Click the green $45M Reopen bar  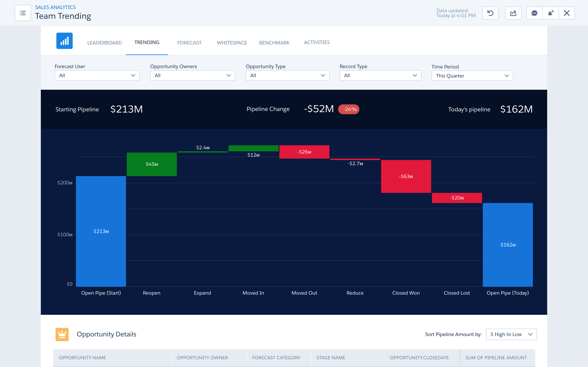pyautogui.click(x=152, y=164)
